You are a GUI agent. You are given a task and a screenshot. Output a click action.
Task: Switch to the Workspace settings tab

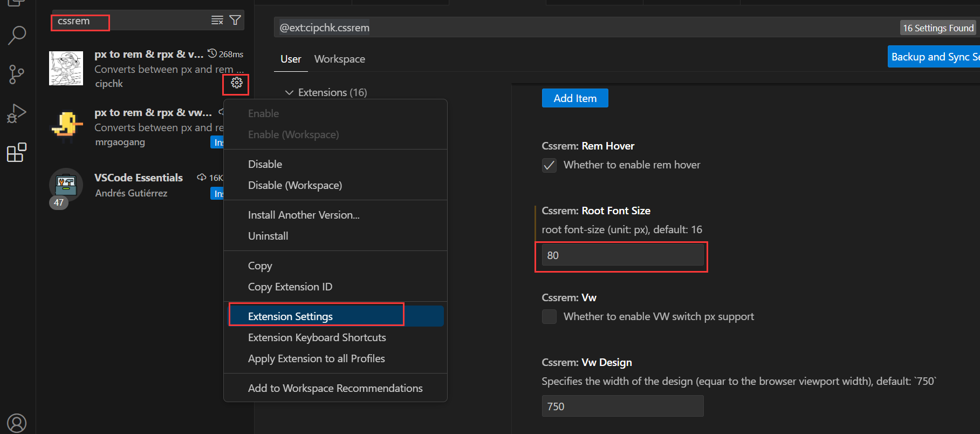point(340,59)
